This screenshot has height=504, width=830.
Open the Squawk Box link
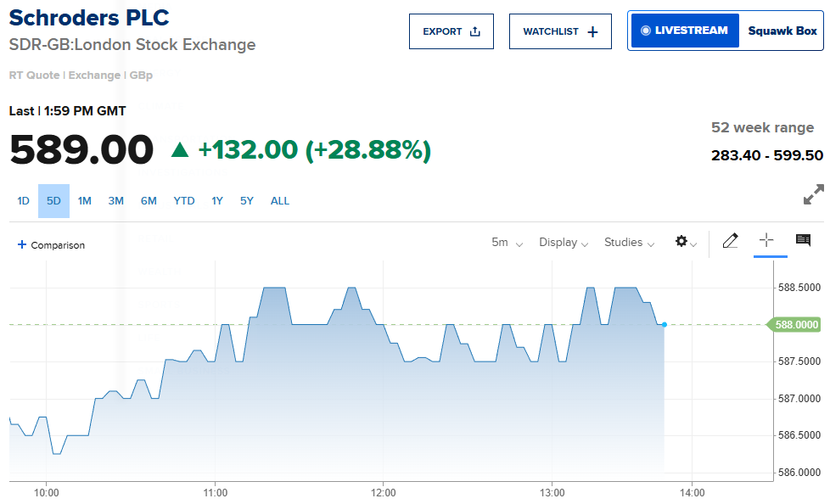[x=782, y=31]
